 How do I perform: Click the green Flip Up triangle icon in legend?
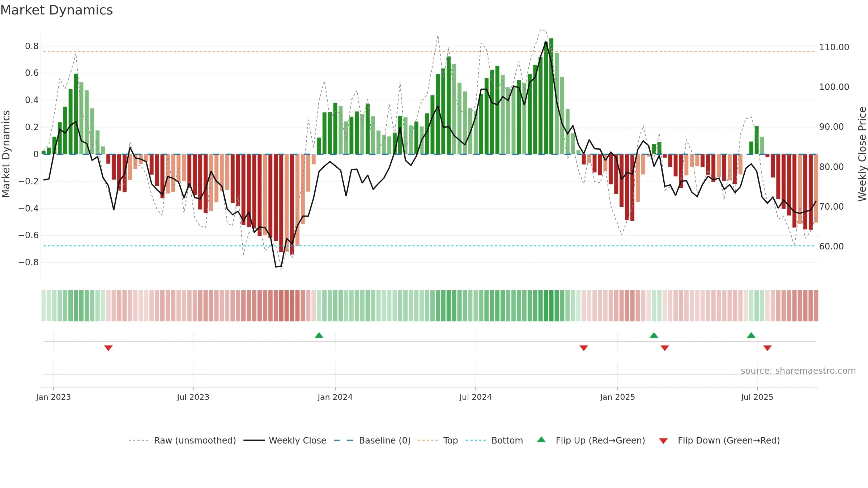[x=541, y=440]
